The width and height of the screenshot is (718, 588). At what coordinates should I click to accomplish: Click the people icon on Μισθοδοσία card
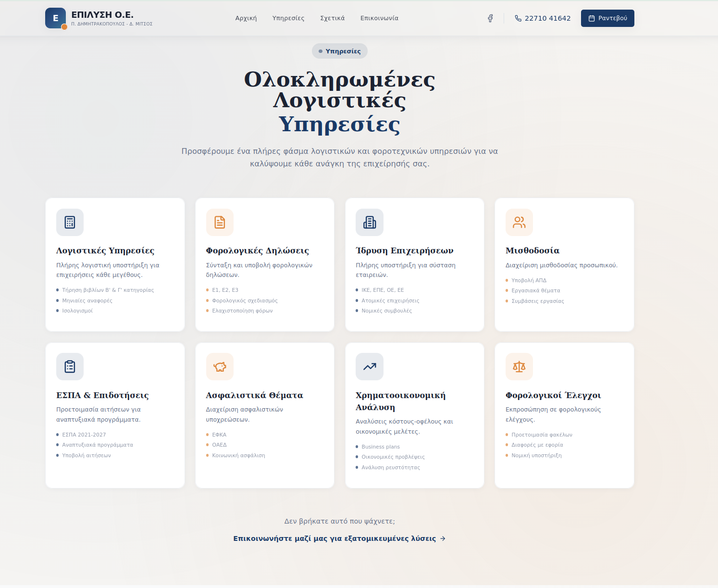click(519, 222)
